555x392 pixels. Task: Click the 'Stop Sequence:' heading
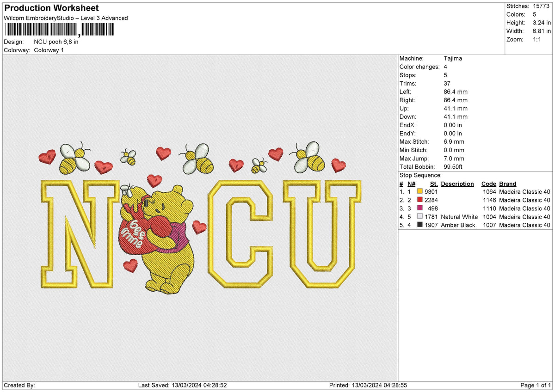(420, 175)
